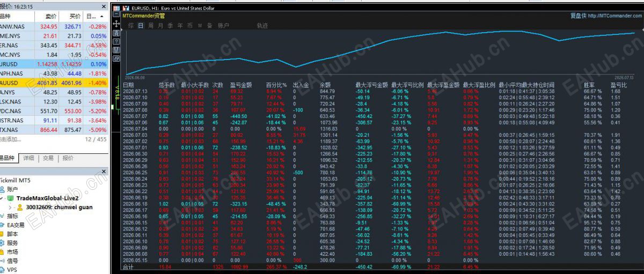Select the XAUUSD row in Market Watch
Screen dimensions: 644x274
pyautogui.click(x=55, y=83)
